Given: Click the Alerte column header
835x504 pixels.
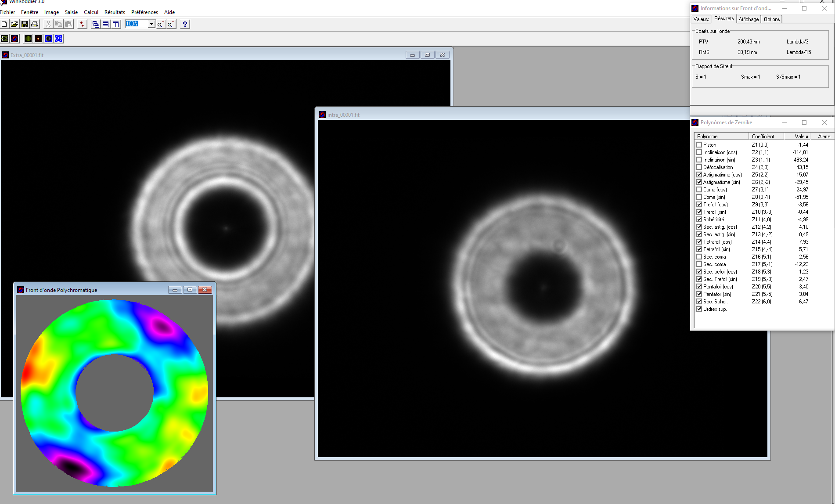Looking at the screenshot, I should point(822,137).
